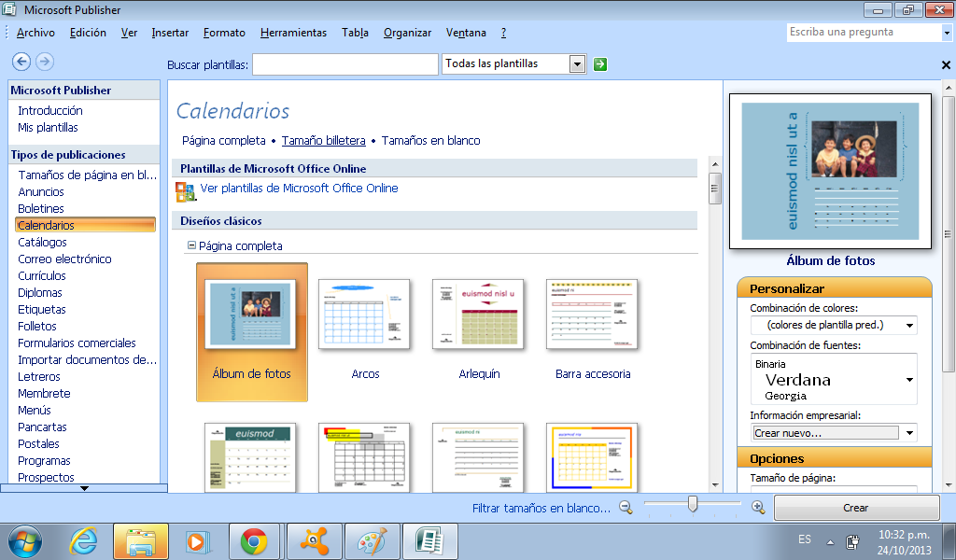Collapse the Página completa section
The height and width of the screenshot is (560, 956).
click(x=191, y=245)
